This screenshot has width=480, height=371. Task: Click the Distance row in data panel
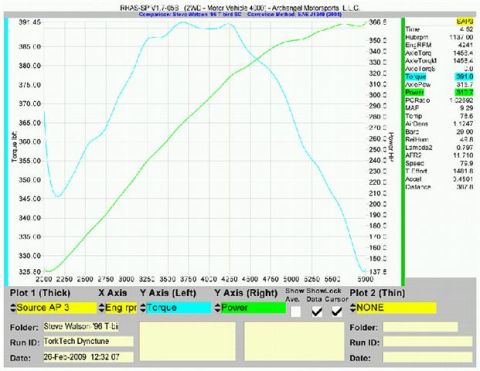[x=439, y=187]
